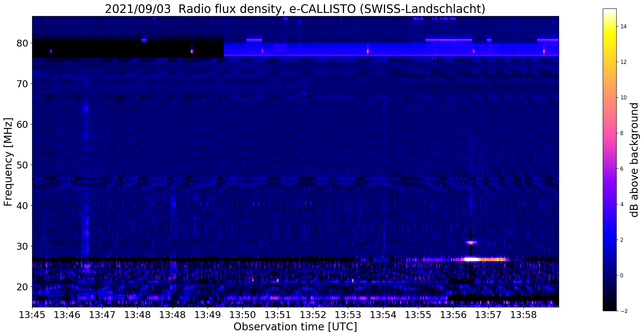
Task: Click the 13:55 time tick label
Action: [418, 315]
